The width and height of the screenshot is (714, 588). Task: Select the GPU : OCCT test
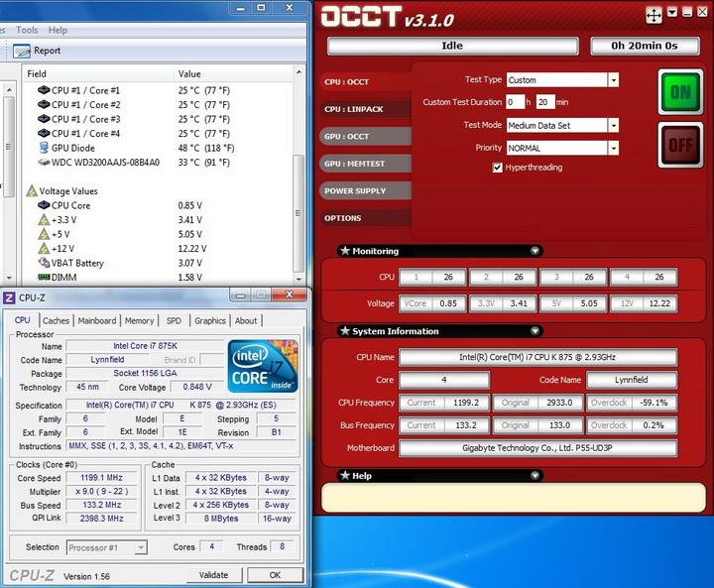(365, 136)
